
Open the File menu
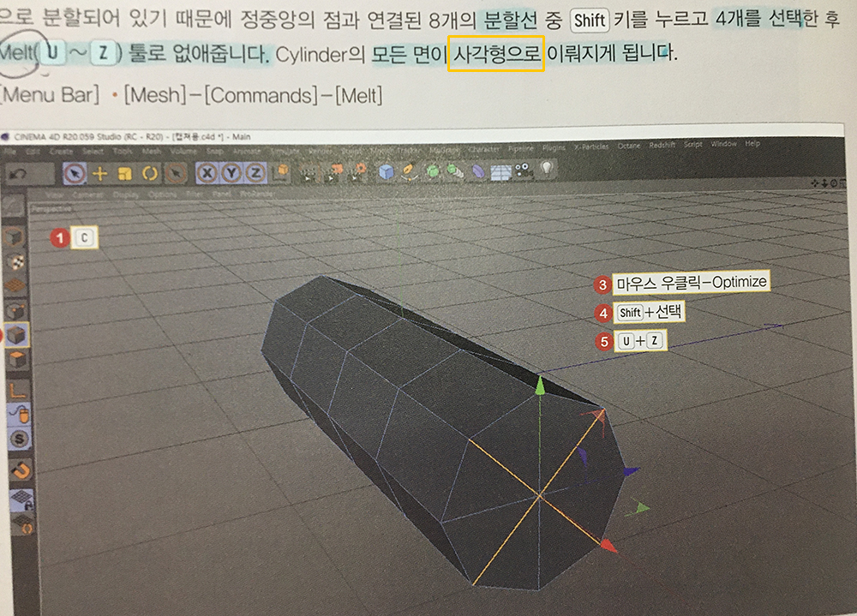tap(10, 151)
